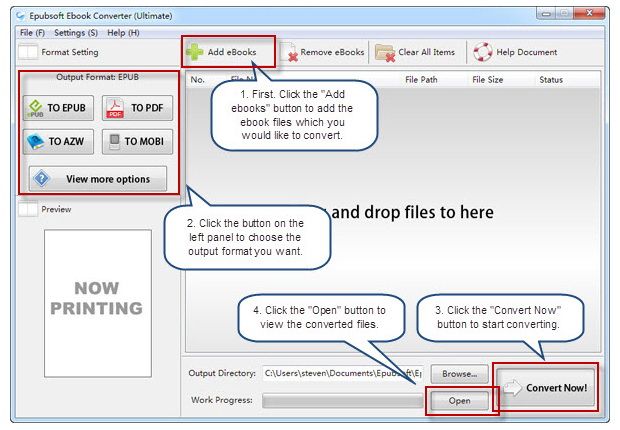Click the blue book icon on TO AZW
This screenshot has height=430, width=620.
tap(35, 142)
